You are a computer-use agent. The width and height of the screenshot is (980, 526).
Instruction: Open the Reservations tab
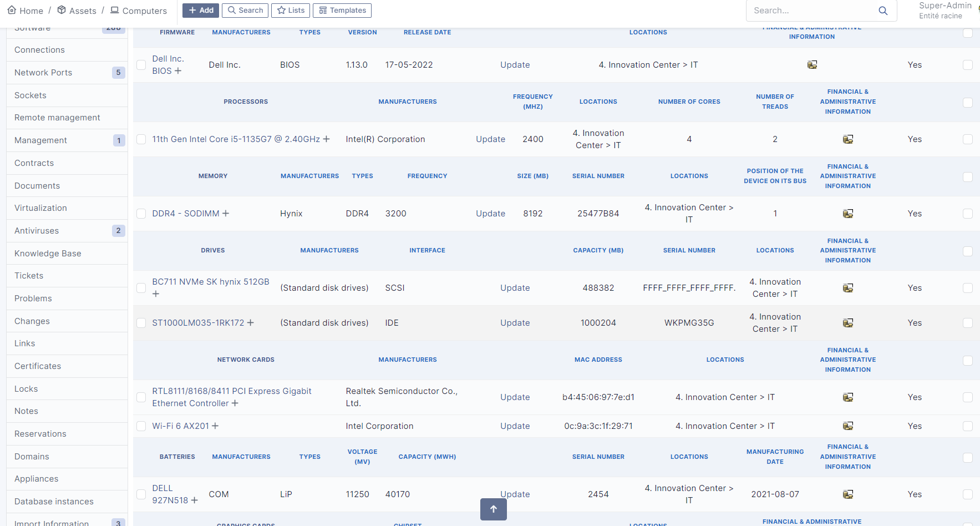point(67,434)
